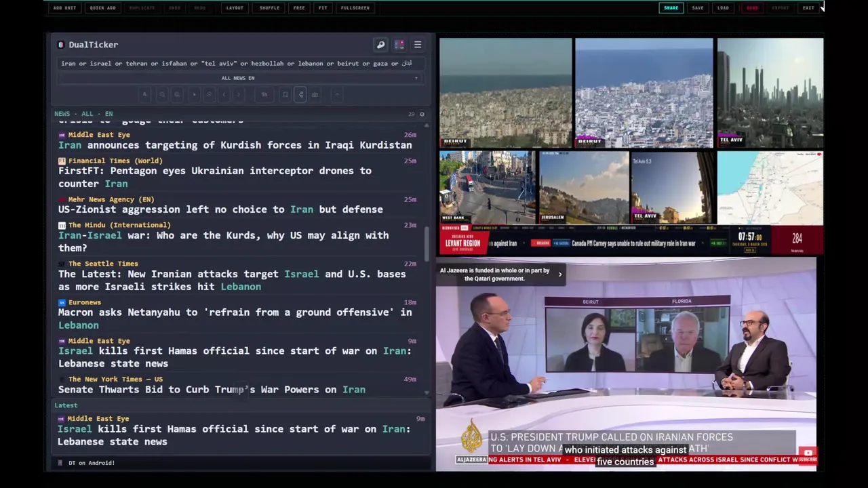Click ADD UNIT in the top bar
The image size is (868, 488).
pos(64,8)
